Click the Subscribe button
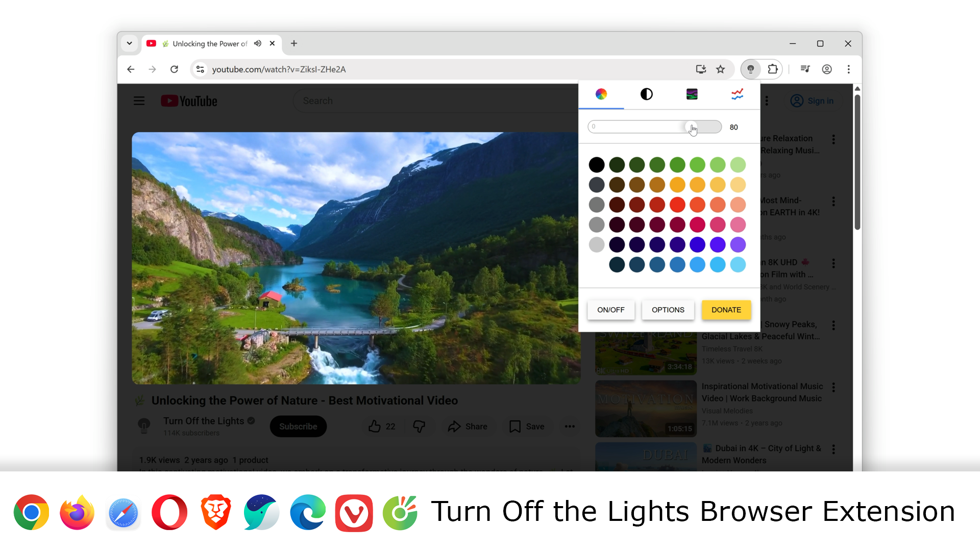Image resolution: width=980 pixels, height=551 pixels. point(298,426)
